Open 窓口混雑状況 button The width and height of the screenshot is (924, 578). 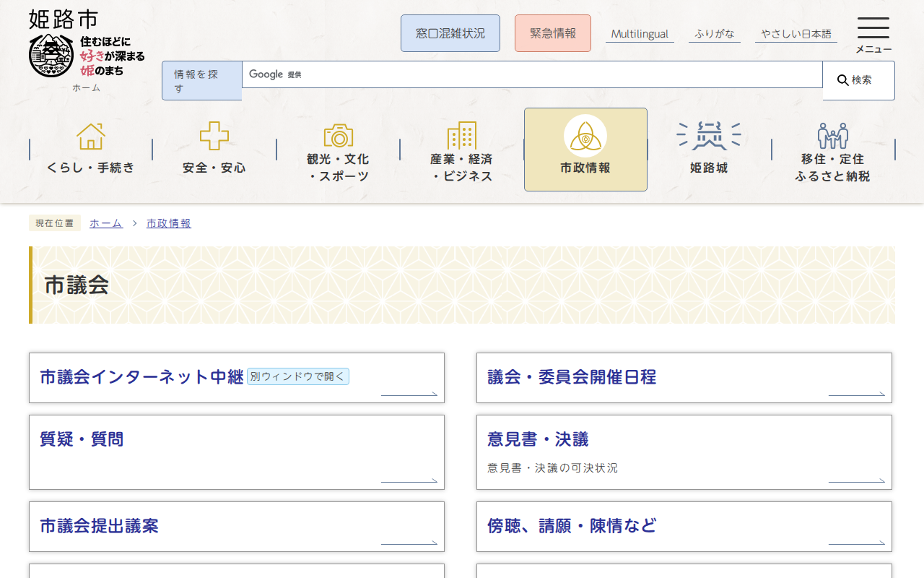click(x=450, y=33)
